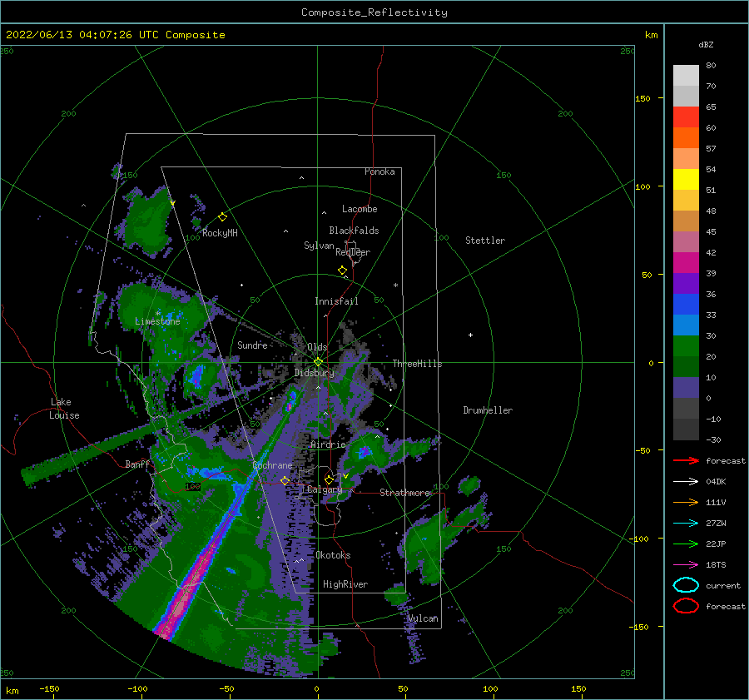Click the Lacombe city label
This screenshot has height=700, width=749.
360,209
